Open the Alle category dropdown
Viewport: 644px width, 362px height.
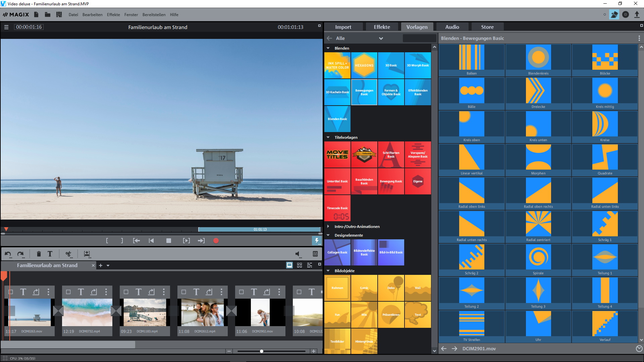point(381,38)
